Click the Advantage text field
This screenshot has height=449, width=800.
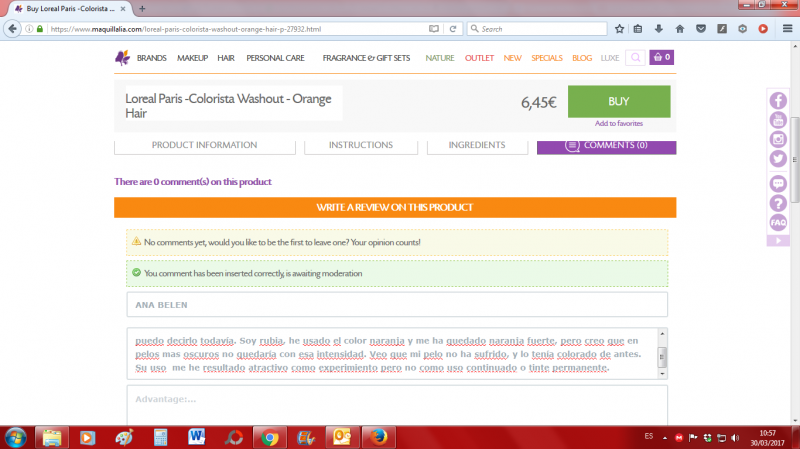397,404
